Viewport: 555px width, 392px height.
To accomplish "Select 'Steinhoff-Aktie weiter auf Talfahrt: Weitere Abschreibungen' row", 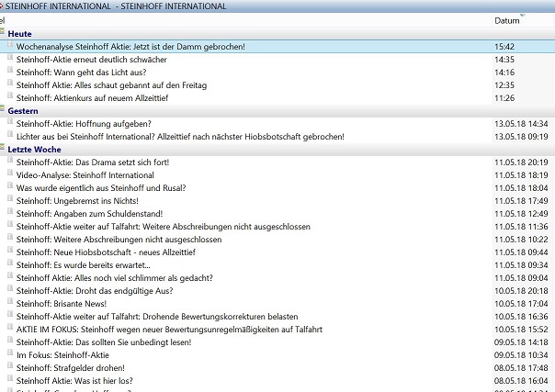I will click(x=164, y=227).
